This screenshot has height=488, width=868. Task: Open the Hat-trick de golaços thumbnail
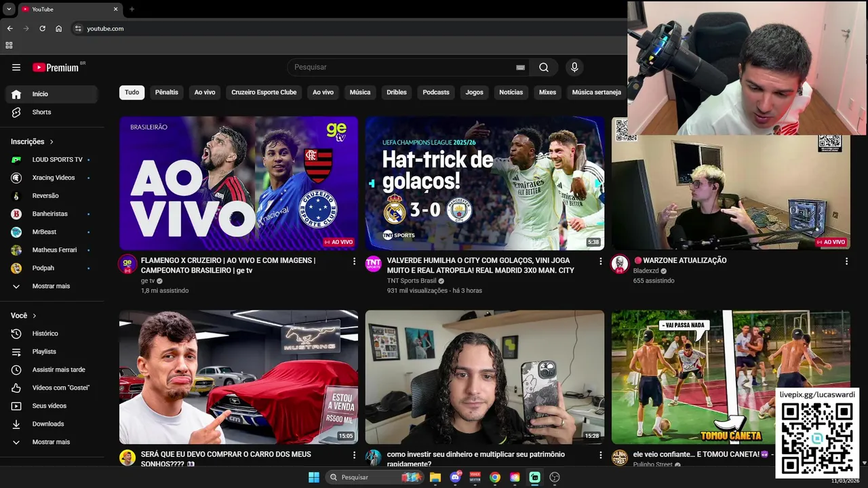tap(485, 183)
